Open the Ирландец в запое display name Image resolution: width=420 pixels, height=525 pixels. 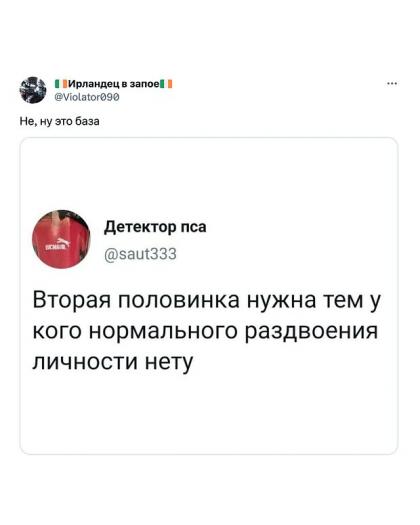[114, 84]
